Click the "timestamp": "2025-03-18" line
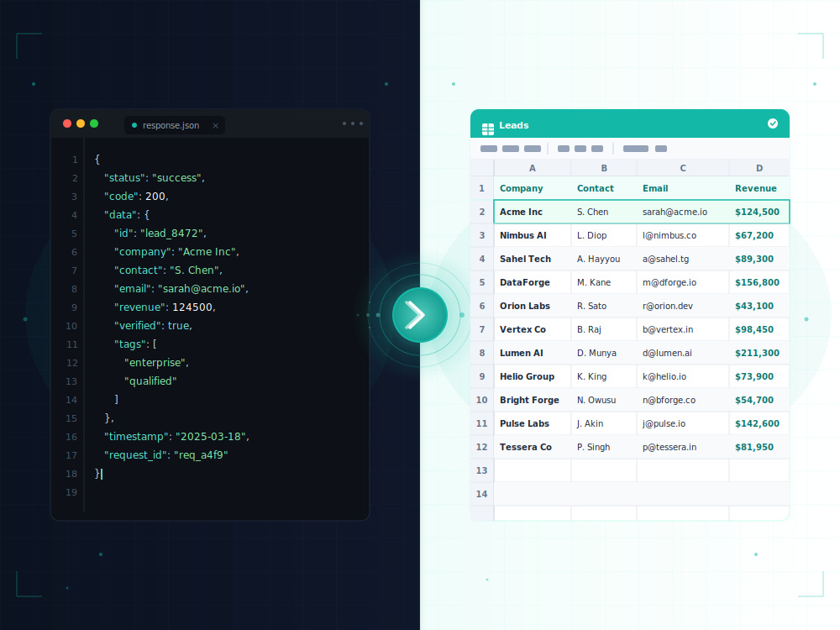 click(x=176, y=437)
